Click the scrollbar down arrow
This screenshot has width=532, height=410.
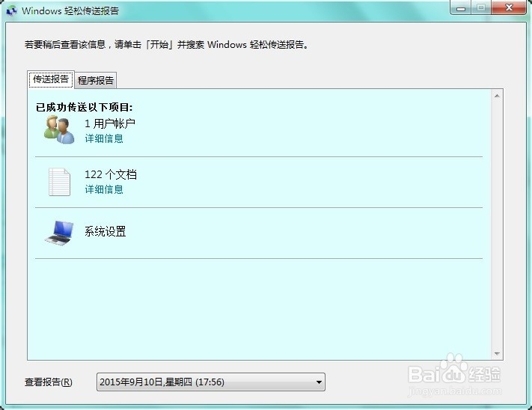coord(497,354)
